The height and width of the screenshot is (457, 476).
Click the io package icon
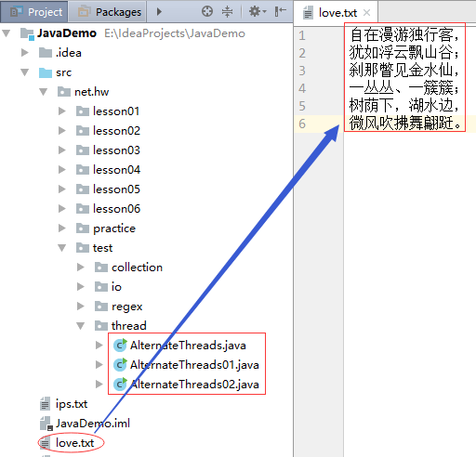pyautogui.click(x=101, y=287)
